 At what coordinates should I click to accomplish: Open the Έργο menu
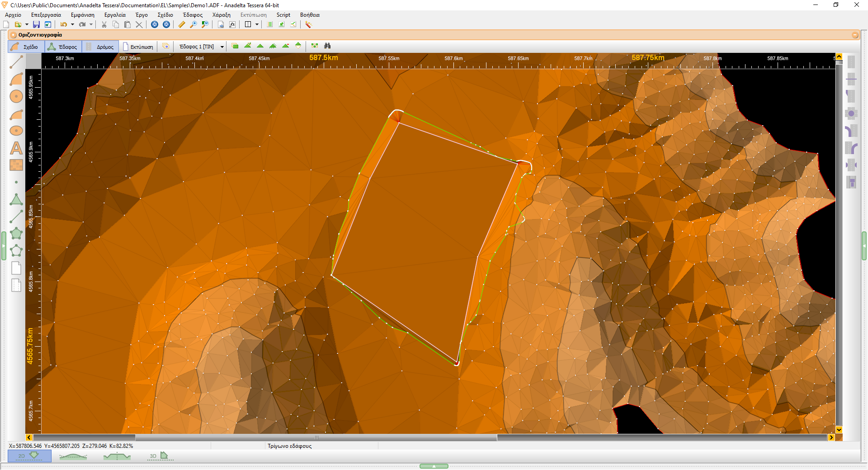(x=142, y=15)
